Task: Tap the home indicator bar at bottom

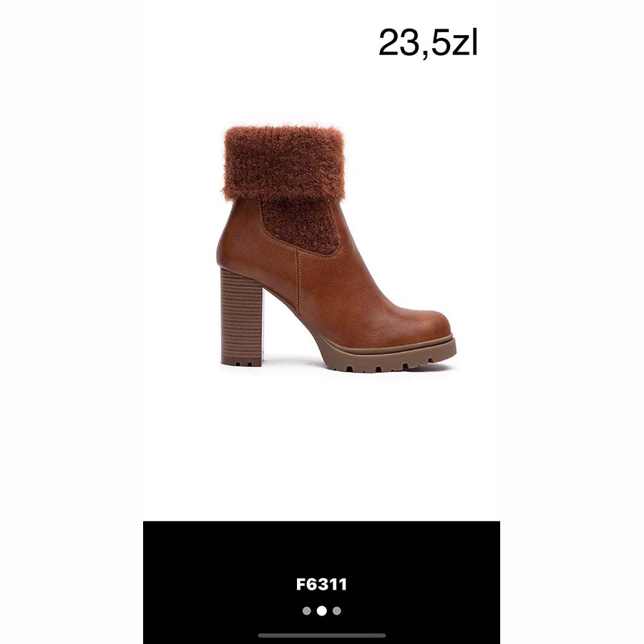Action: pyautogui.click(x=321, y=635)
